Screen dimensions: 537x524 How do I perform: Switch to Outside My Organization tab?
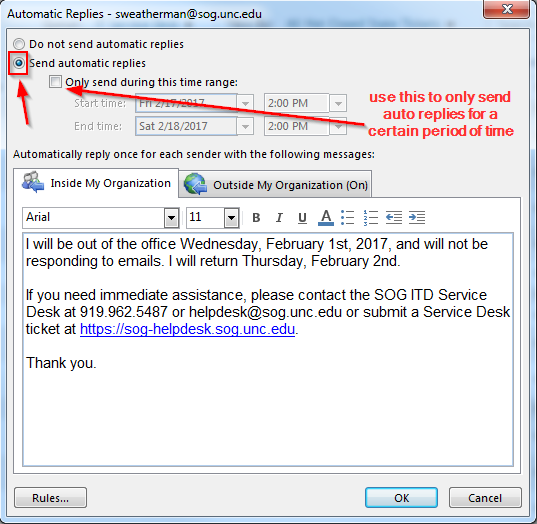[x=275, y=185]
